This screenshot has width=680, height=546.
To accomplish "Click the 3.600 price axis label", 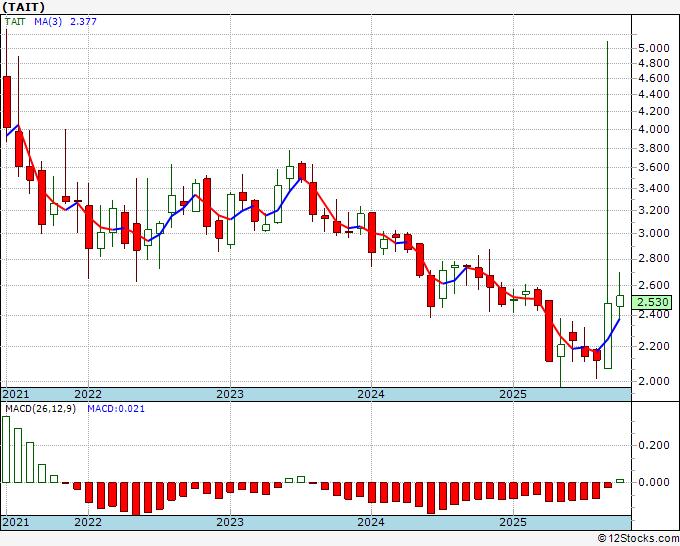I will (x=654, y=167).
